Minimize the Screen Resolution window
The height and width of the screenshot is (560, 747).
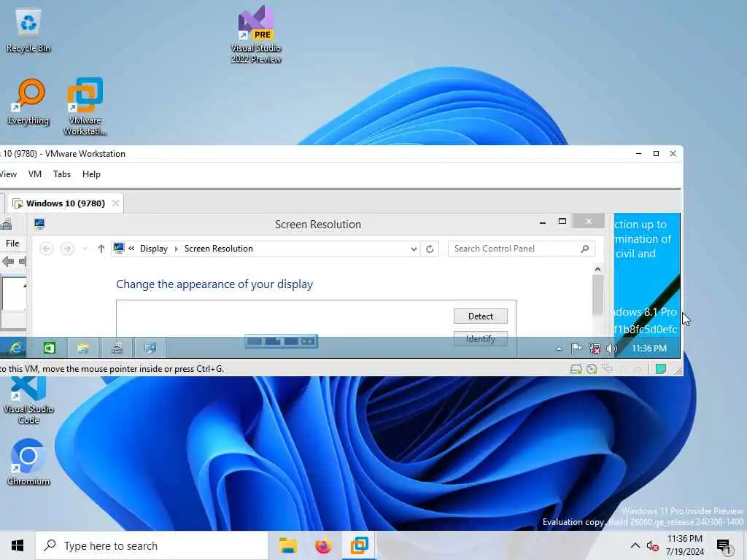(543, 222)
